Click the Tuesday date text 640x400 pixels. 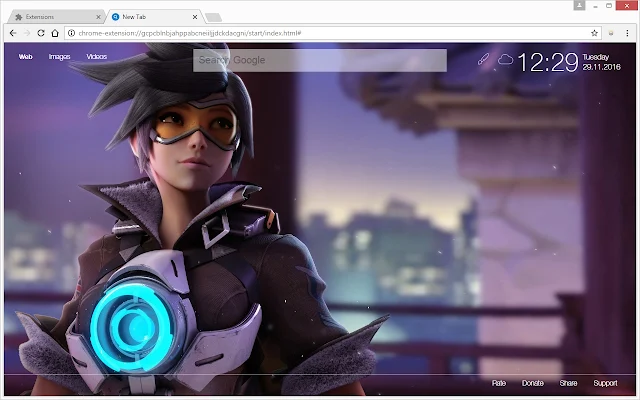coord(596,57)
